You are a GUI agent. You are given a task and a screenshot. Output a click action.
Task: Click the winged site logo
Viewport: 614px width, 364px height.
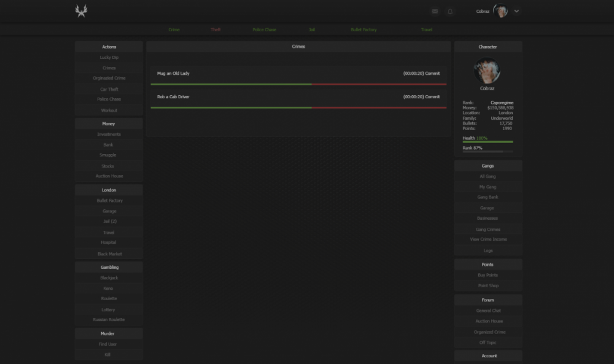(x=81, y=11)
